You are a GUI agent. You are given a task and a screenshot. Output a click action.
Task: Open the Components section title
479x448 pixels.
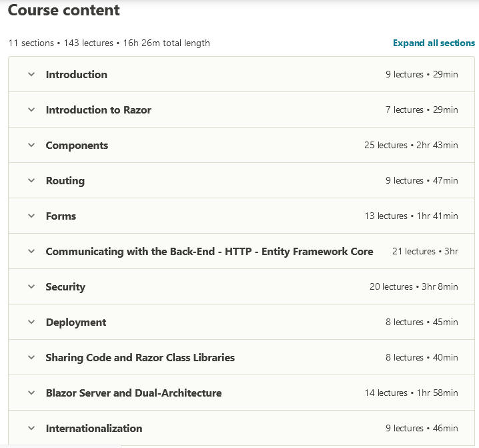tap(77, 146)
